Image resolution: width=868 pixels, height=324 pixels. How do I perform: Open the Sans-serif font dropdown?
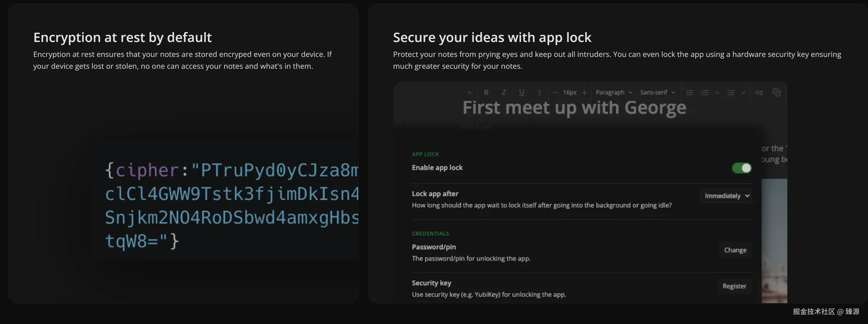pyautogui.click(x=657, y=92)
